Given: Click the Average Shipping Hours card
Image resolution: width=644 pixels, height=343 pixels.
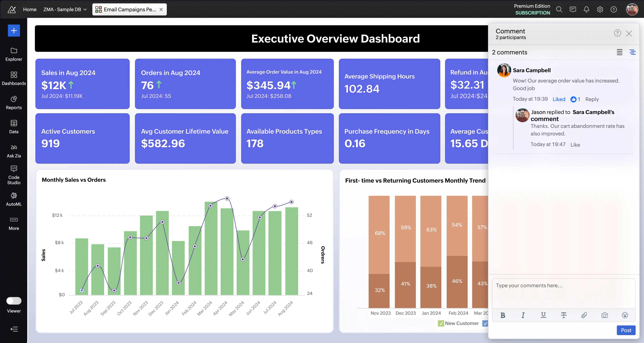Looking at the screenshot, I should [389, 84].
